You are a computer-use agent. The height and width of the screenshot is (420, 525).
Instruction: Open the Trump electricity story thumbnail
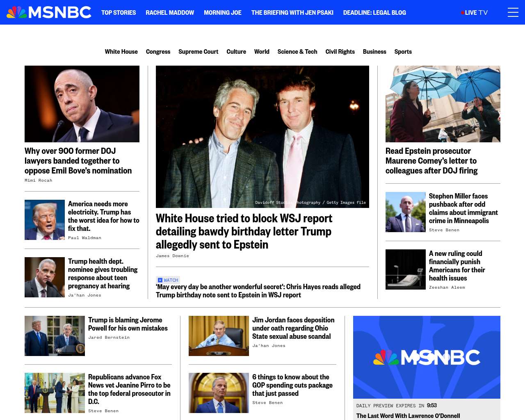(x=45, y=220)
